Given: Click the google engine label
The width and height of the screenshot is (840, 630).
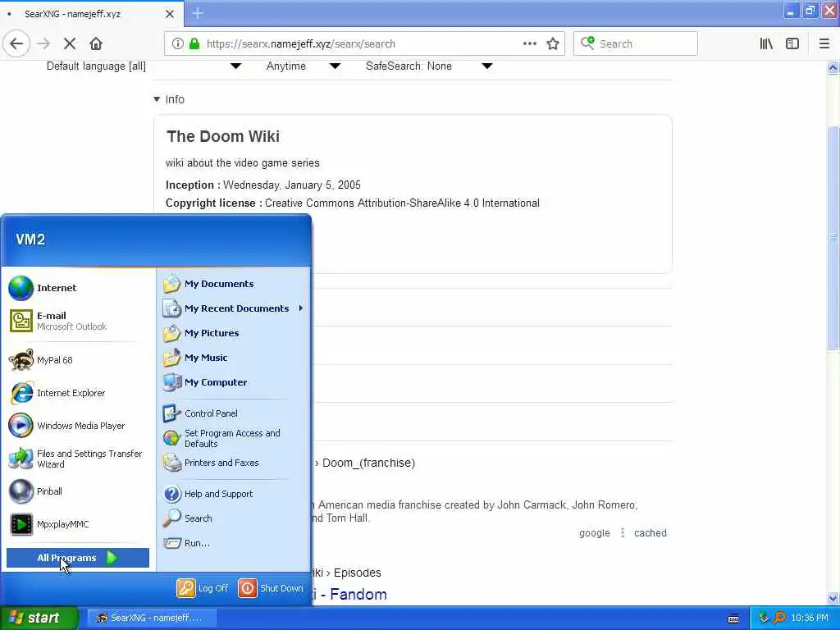Looking at the screenshot, I should [594, 533].
